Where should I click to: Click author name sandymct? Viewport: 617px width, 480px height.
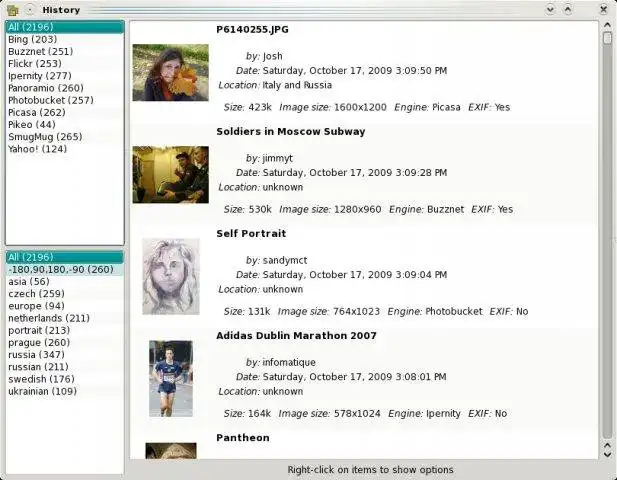click(285, 260)
